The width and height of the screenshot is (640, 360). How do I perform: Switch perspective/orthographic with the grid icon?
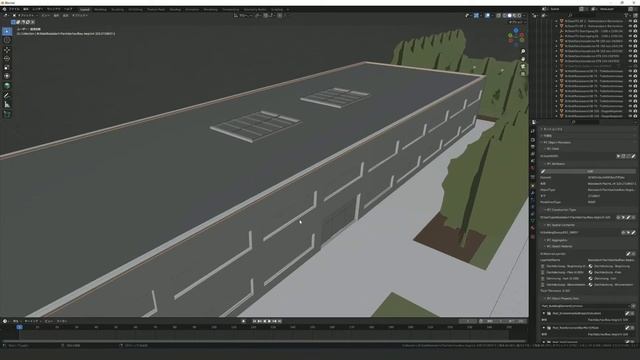point(523,74)
